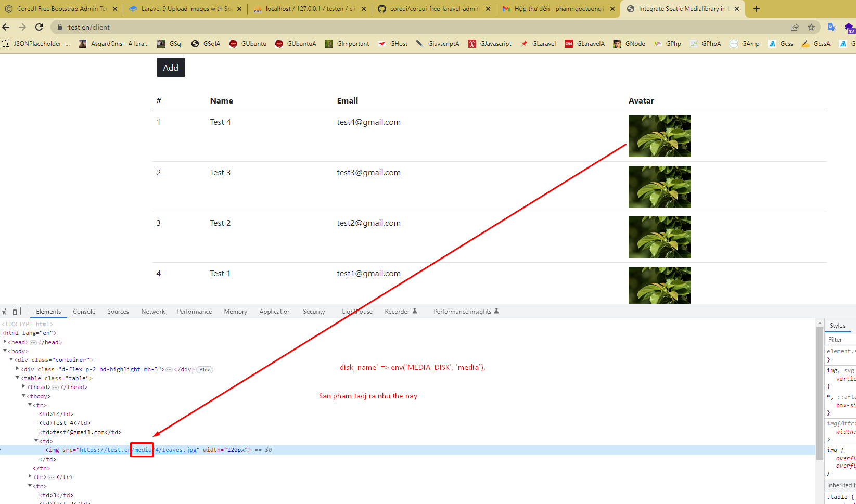856x504 pixels.
Task: Click the browser forward arrow
Action: (x=22, y=27)
